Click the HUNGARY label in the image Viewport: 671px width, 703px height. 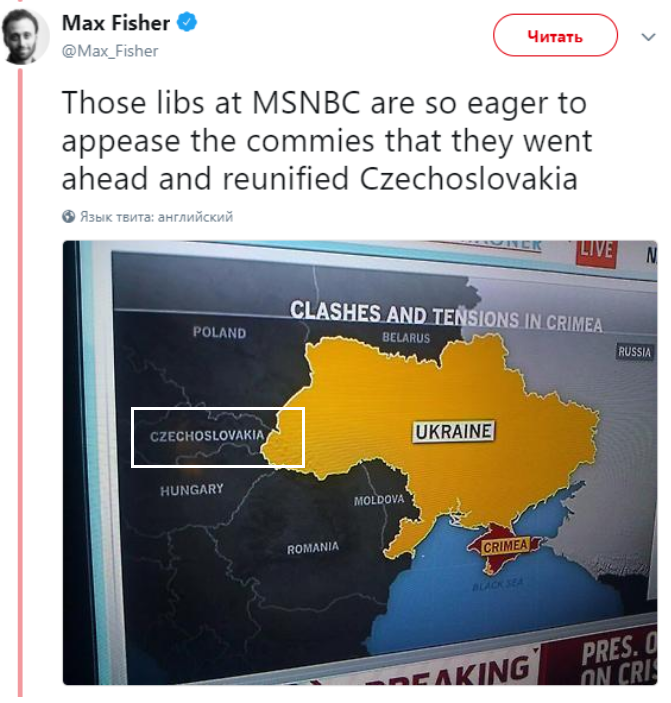[x=191, y=490]
